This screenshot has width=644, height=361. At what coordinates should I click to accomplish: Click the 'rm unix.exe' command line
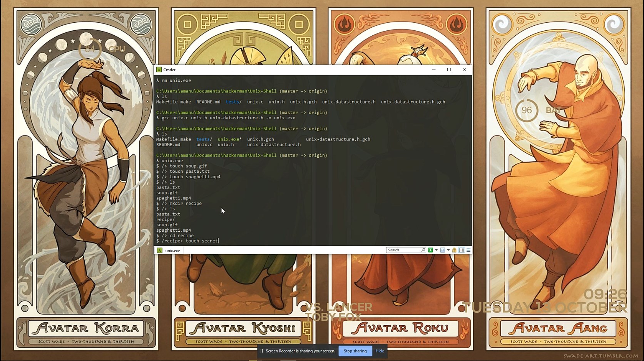(174, 80)
